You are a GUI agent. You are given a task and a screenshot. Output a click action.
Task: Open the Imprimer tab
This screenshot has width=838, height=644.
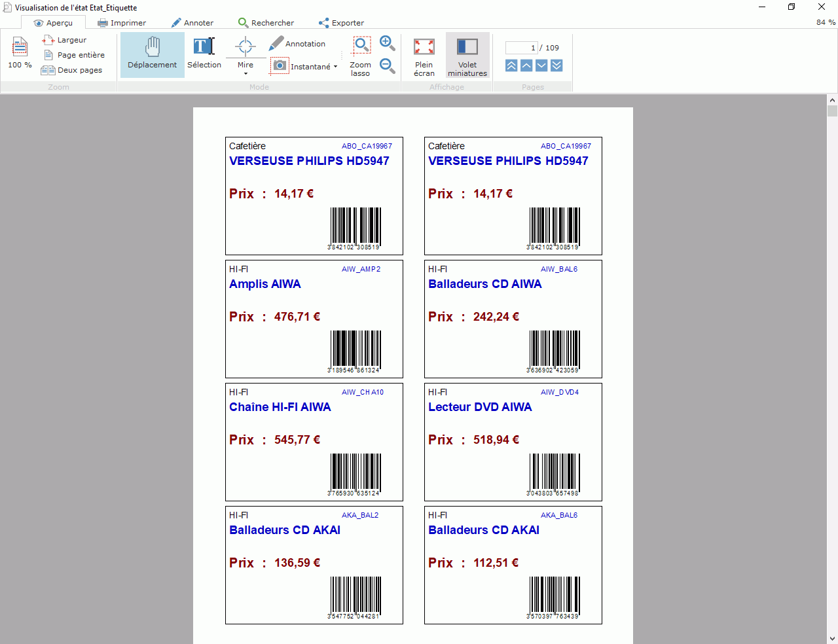pos(122,23)
